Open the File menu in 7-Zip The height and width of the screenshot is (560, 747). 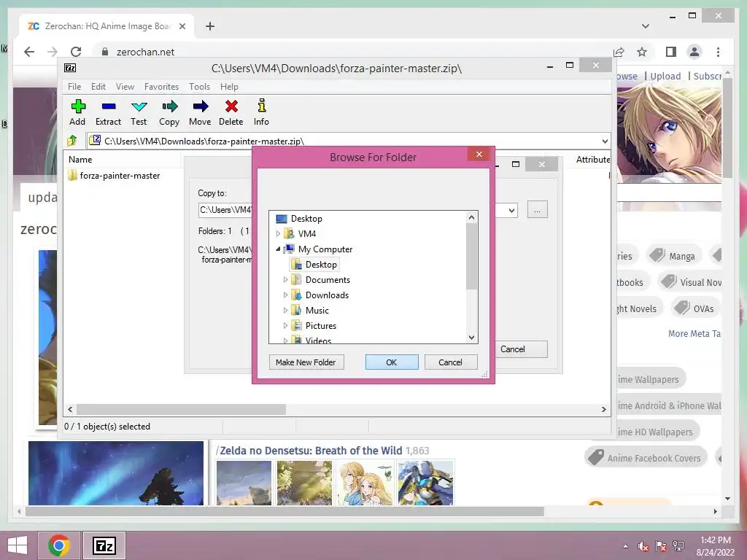[x=74, y=87]
